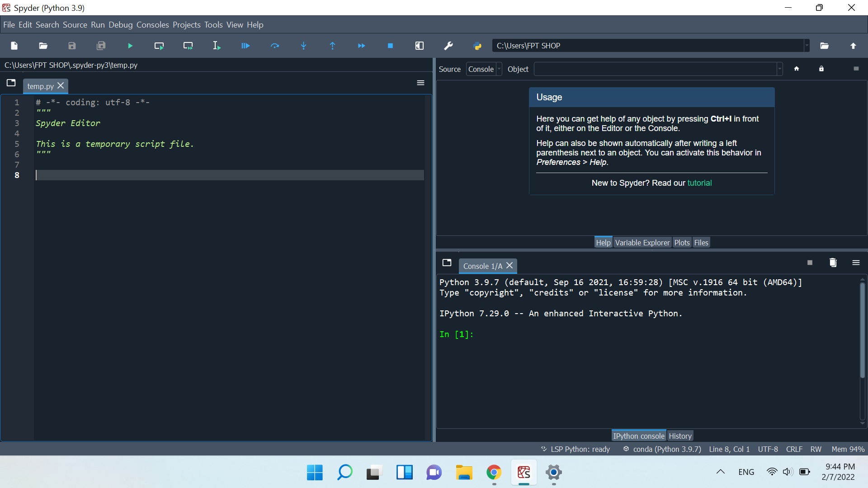Image resolution: width=868 pixels, height=488 pixels.
Task: Switch to the Plots tab
Action: [x=682, y=243]
